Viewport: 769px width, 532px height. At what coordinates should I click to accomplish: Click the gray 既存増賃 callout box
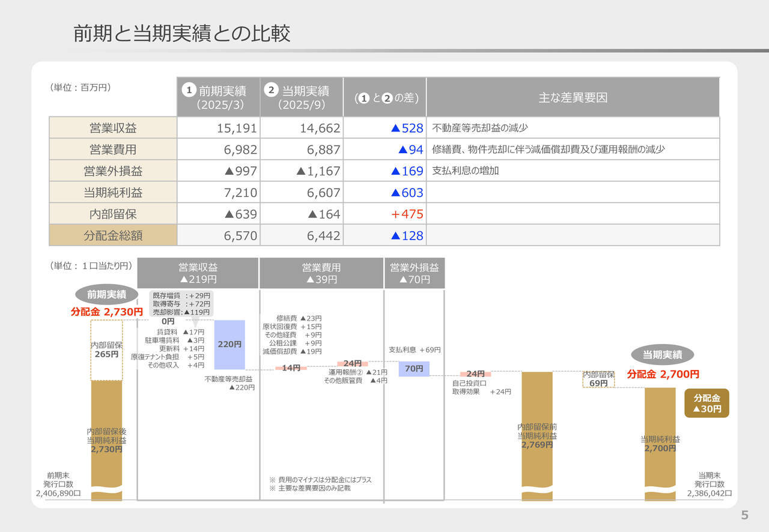[x=181, y=304]
